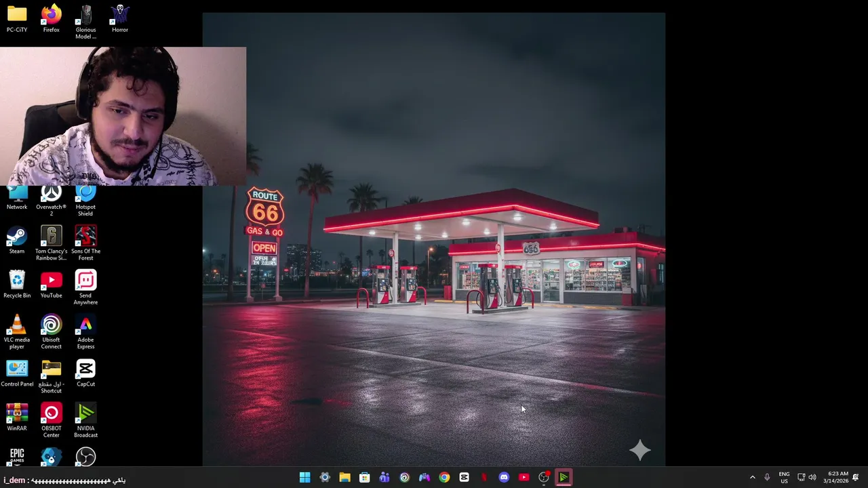Open CapCut from the taskbar
The height and width of the screenshot is (488, 868).
click(464, 477)
